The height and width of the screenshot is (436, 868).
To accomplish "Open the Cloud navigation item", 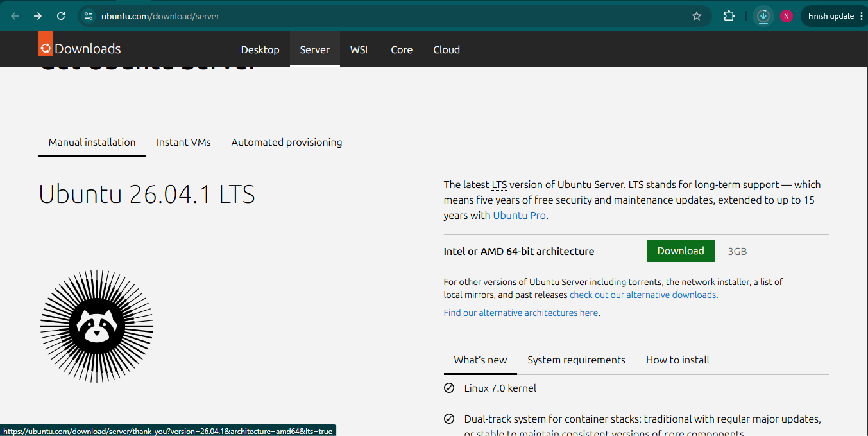I will (x=447, y=49).
